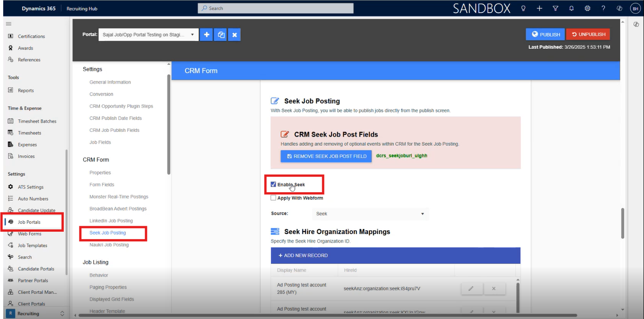Uncheck the Enable Seek checkbox
Image resolution: width=644 pixels, height=319 pixels.
point(274,184)
